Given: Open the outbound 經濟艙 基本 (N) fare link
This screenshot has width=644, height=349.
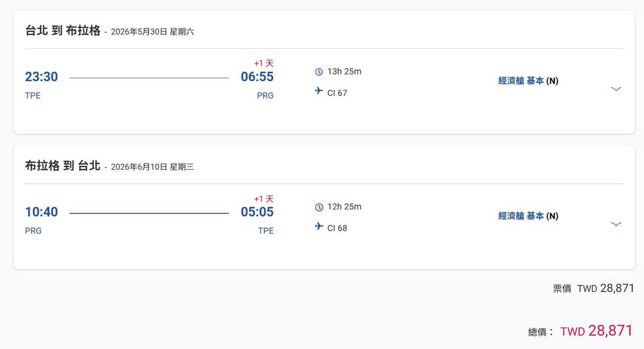Looking at the screenshot, I should 528,81.
